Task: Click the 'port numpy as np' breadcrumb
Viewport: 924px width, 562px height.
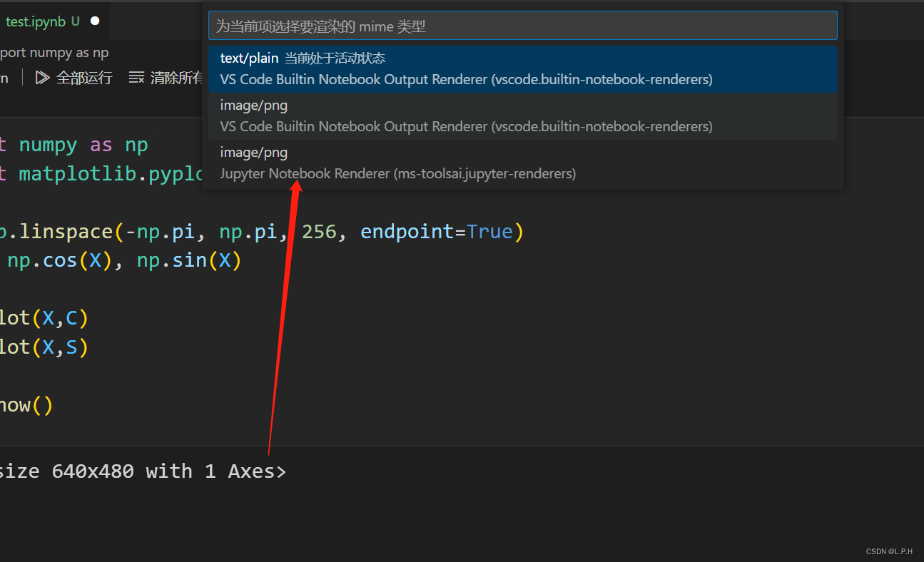Action: pyautogui.click(x=54, y=53)
